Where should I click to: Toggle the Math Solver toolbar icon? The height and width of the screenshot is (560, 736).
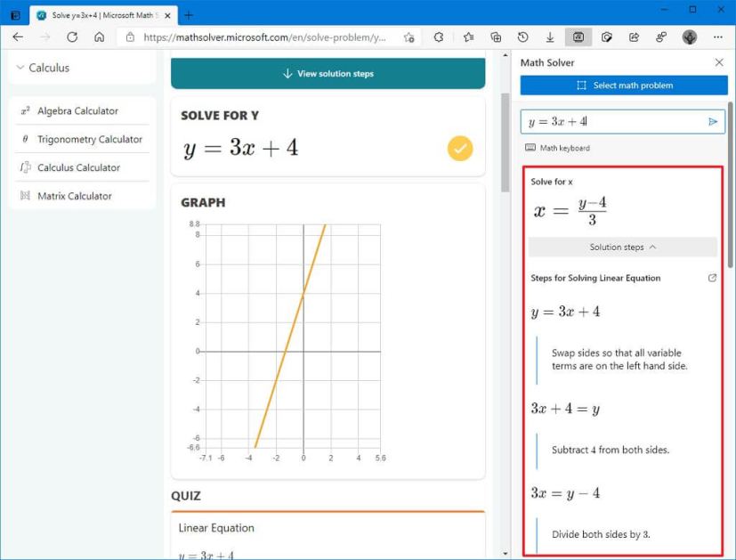coord(578,37)
